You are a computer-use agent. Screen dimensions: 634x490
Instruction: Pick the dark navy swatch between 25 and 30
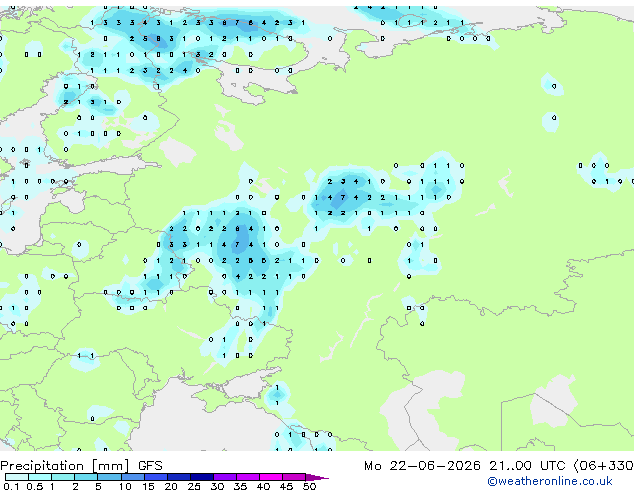tap(202, 477)
